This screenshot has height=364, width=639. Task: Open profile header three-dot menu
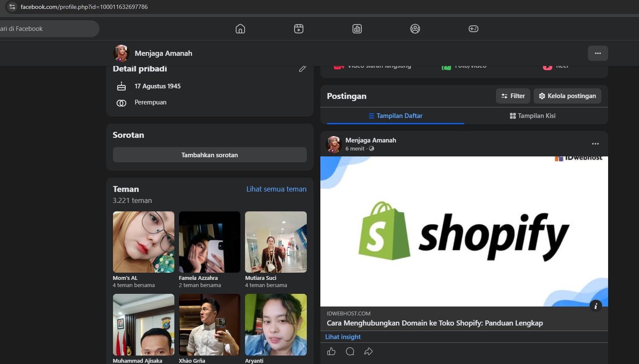pyautogui.click(x=598, y=53)
